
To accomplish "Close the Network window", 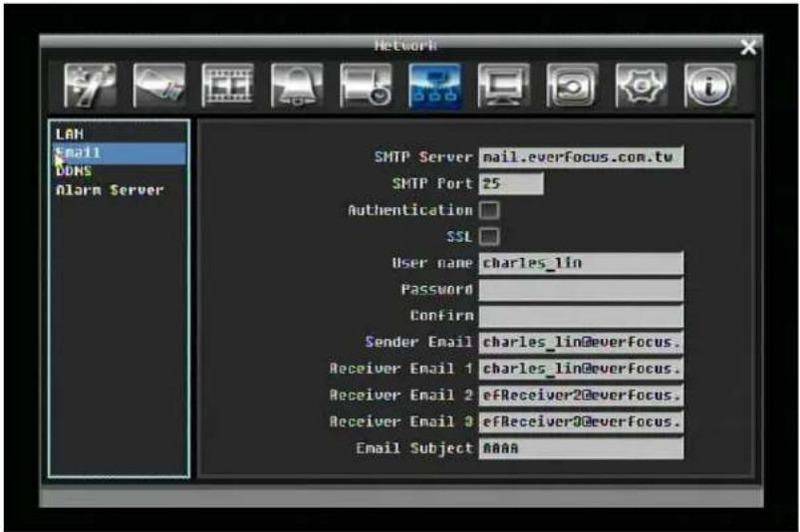I will [x=748, y=48].
